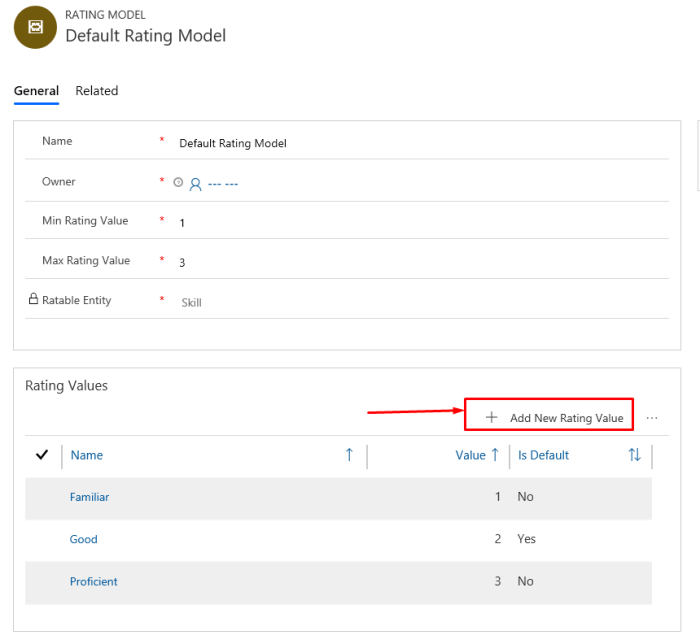Edit the Min Rating Value field

[182, 223]
